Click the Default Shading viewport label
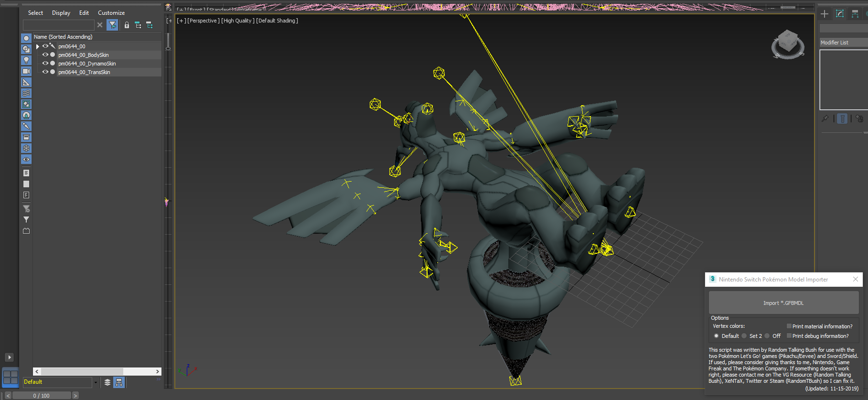The image size is (868, 400). [277, 21]
